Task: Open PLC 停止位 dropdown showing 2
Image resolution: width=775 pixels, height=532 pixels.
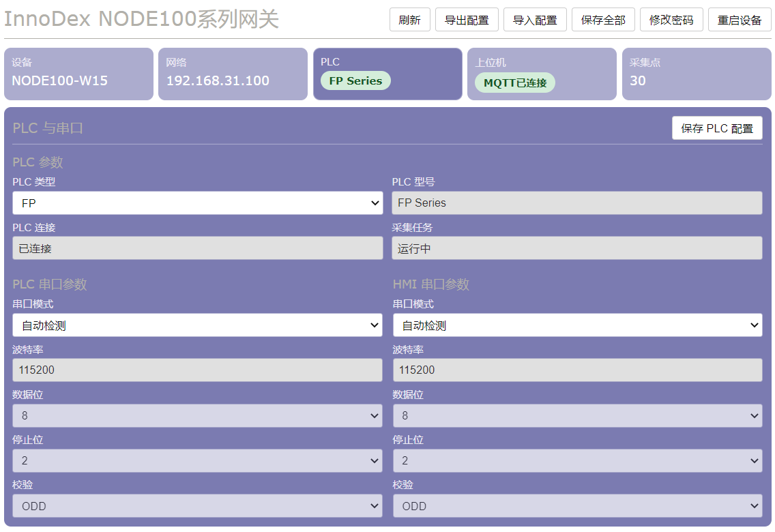Action: (x=197, y=460)
